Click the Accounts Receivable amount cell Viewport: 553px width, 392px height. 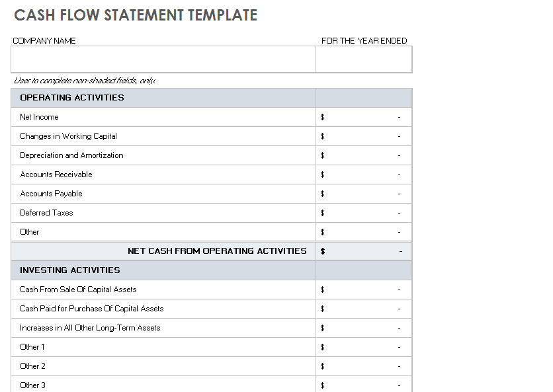pos(364,175)
